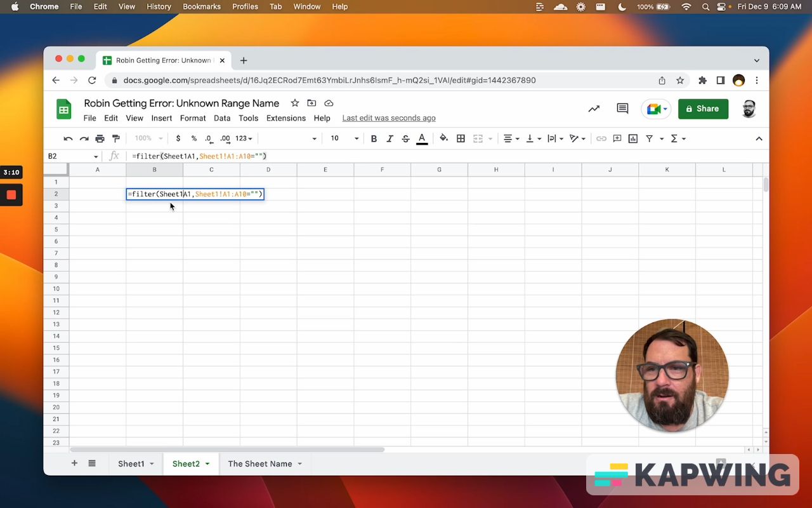Click the Redo arrow in toolbar

(84, 138)
